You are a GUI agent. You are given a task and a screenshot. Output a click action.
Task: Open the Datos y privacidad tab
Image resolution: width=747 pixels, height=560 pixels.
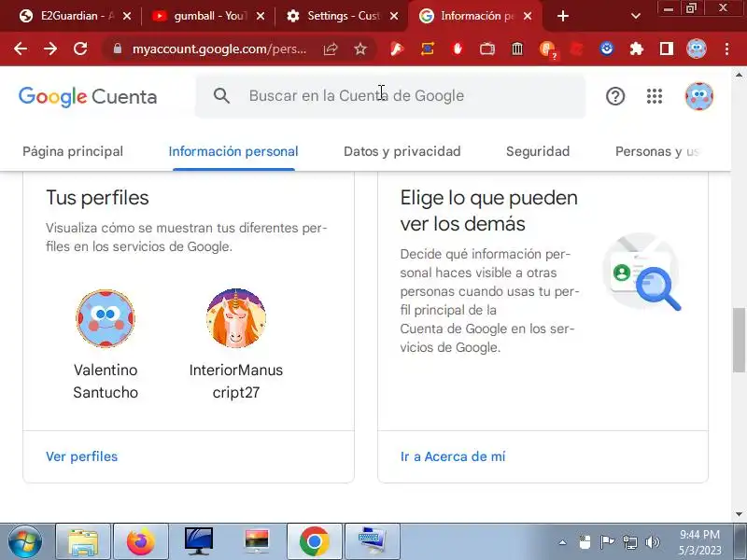pos(402,151)
